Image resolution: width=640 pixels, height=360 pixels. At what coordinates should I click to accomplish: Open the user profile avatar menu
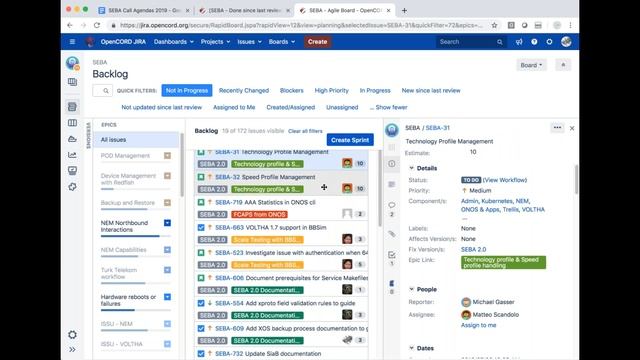[x=566, y=42]
